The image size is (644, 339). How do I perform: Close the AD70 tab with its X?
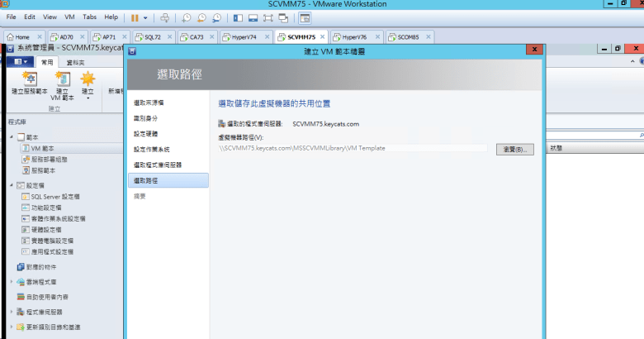(84, 37)
